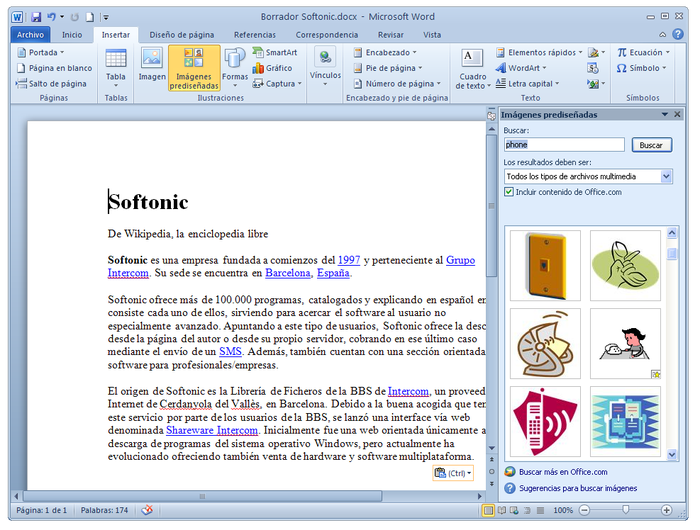Screen dimensions: 700x530
Task: Click the Save icon in quick access toolbar
Action: tap(36, 17)
